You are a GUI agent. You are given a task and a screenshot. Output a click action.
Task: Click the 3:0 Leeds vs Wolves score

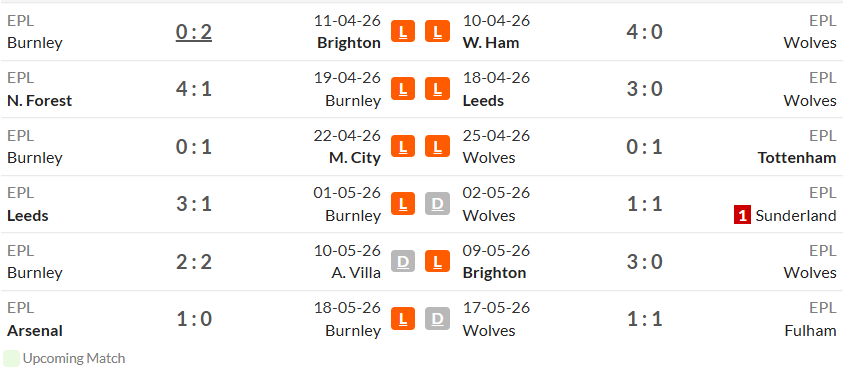[x=644, y=89]
